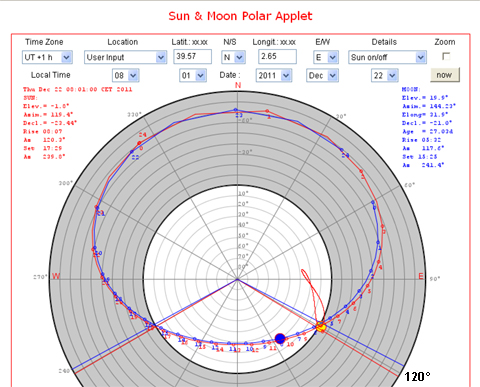Open the day 22 dropdown
480x387 pixels.
pyautogui.click(x=385, y=76)
